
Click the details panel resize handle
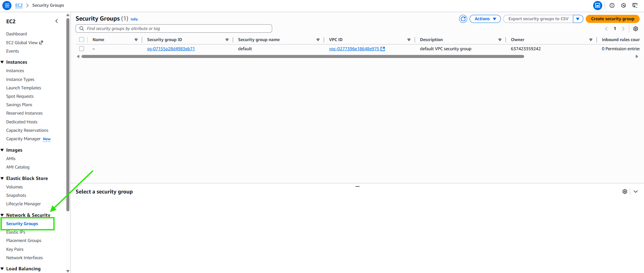[x=357, y=186]
